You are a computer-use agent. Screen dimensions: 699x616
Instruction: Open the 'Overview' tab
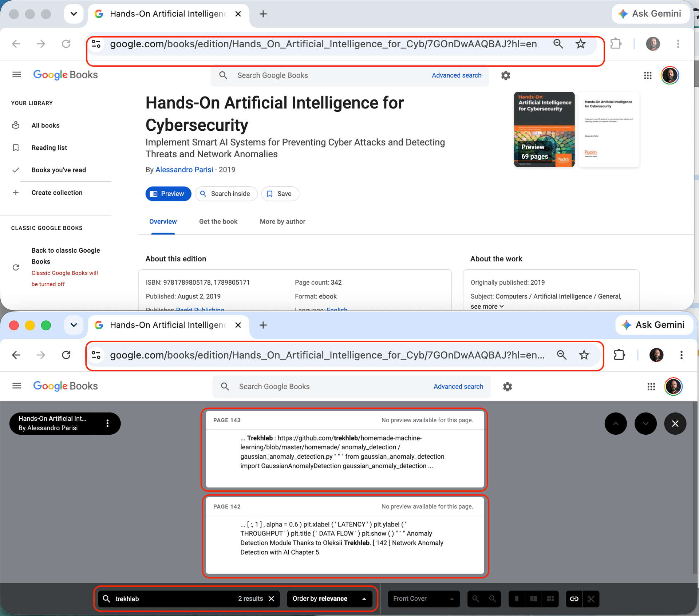click(x=163, y=222)
